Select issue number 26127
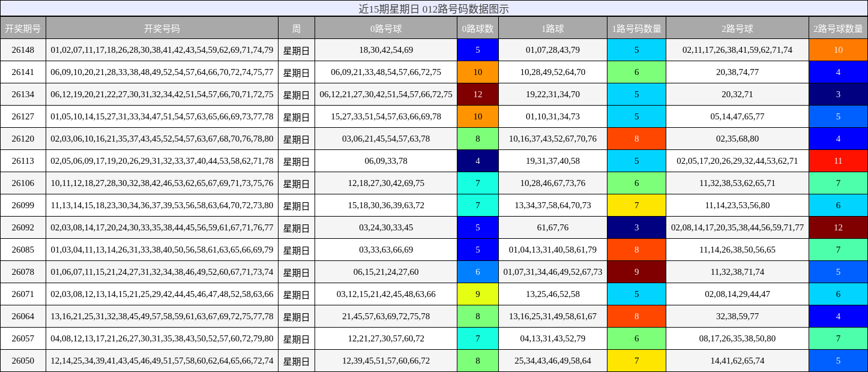This screenshot has height=372, width=868. (23, 116)
